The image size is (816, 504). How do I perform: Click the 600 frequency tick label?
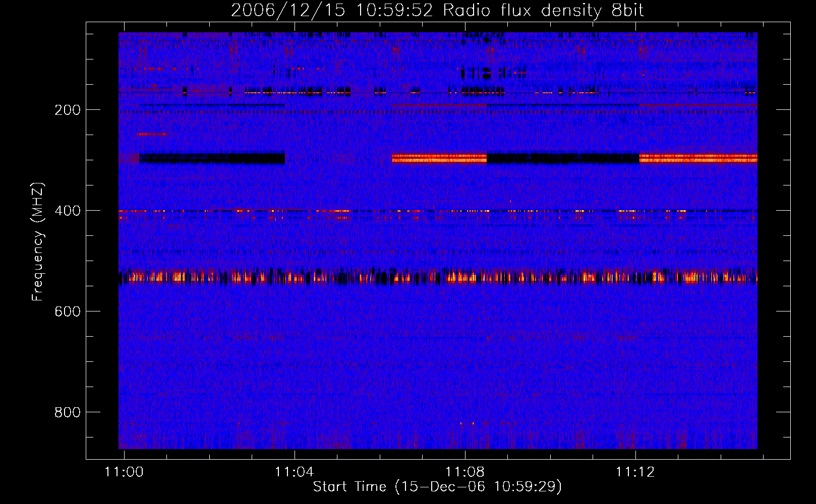68,311
